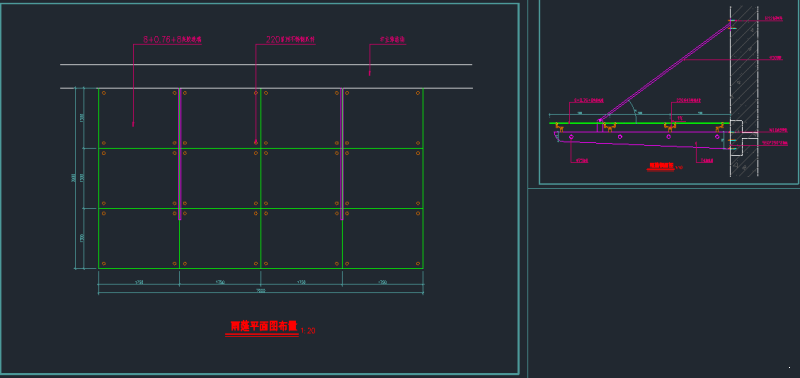Select the left magenta vertical beam in plan
The image size is (800, 378).
(x=180, y=154)
